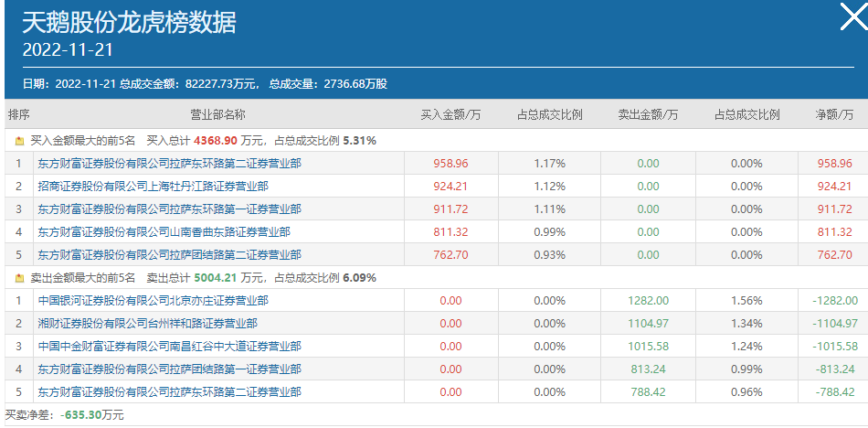Click the trophy icon beside 卖出金额最大的前5名
The width and height of the screenshot is (868, 428).
[x=20, y=278]
